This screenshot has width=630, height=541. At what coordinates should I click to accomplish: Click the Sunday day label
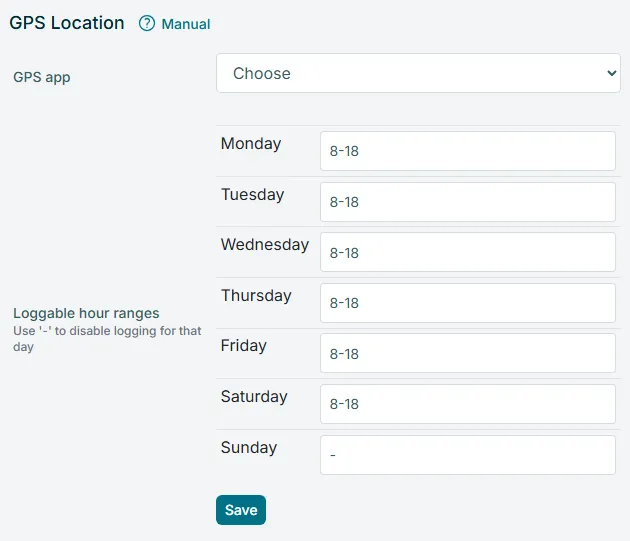point(249,447)
